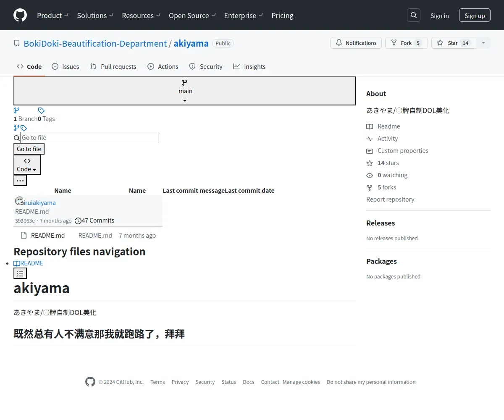This screenshot has width=504, height=420.
Task: Open the Actions tab
Action: coord(163,66)
